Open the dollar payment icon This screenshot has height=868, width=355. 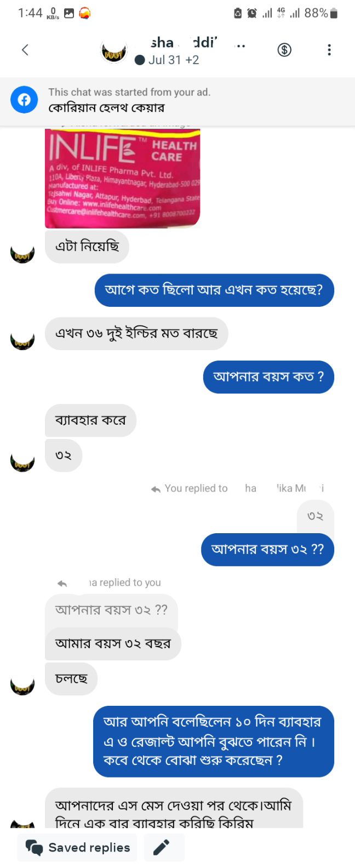click(284, 50)
